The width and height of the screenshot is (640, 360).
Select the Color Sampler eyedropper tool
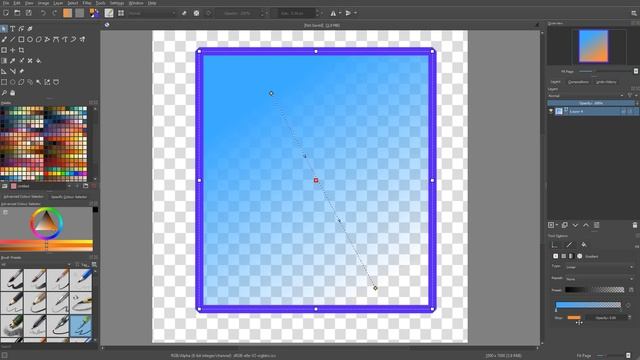click(13, 60)
